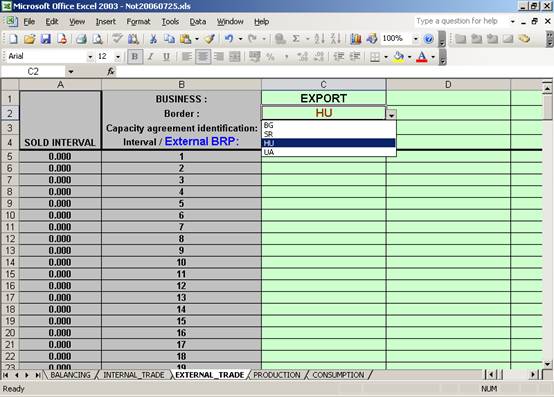Sort ascending with the A-Z icon
The image size is (554, 397).
319,38
